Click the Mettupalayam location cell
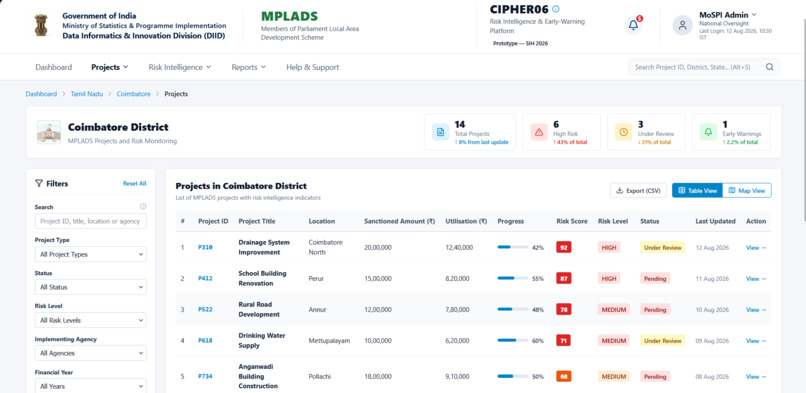Image resolution: width=806 pixels, height=393 pixels. pos(329,341)
